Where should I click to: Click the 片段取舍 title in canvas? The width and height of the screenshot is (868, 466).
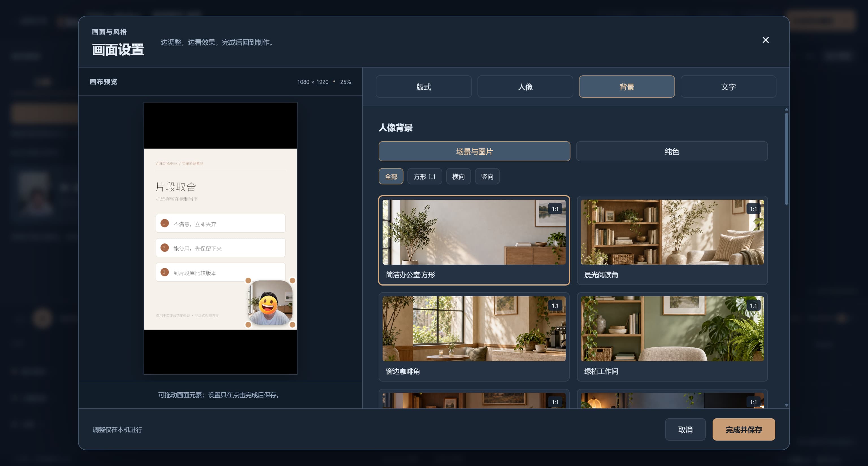(x=175, y=187)
